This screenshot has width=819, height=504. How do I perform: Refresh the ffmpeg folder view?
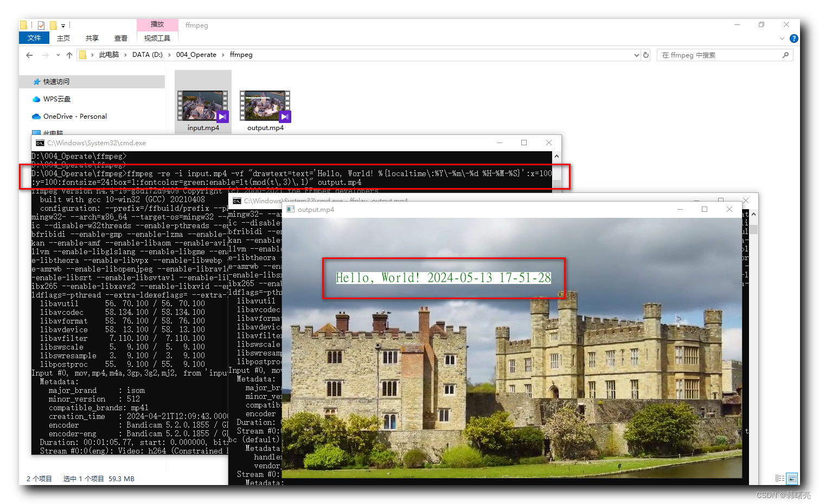pos(645,55)
